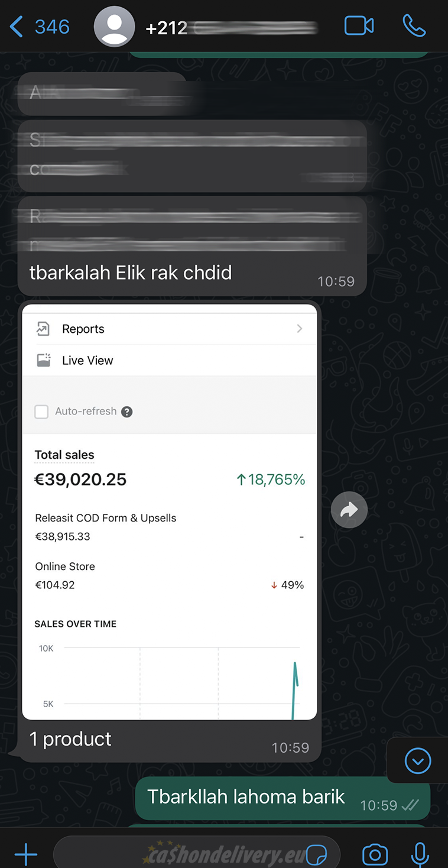The image size is (448, 868).
Task: Jump to latest messages with down arrow
Action: 418,761
